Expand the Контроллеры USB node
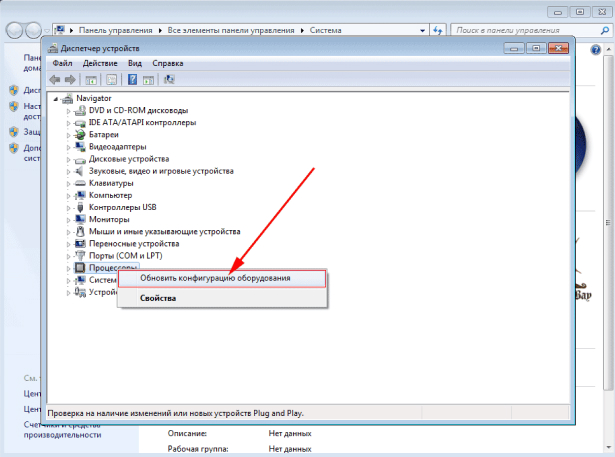Viewport: 615px width, 457px height. (68, 208)
